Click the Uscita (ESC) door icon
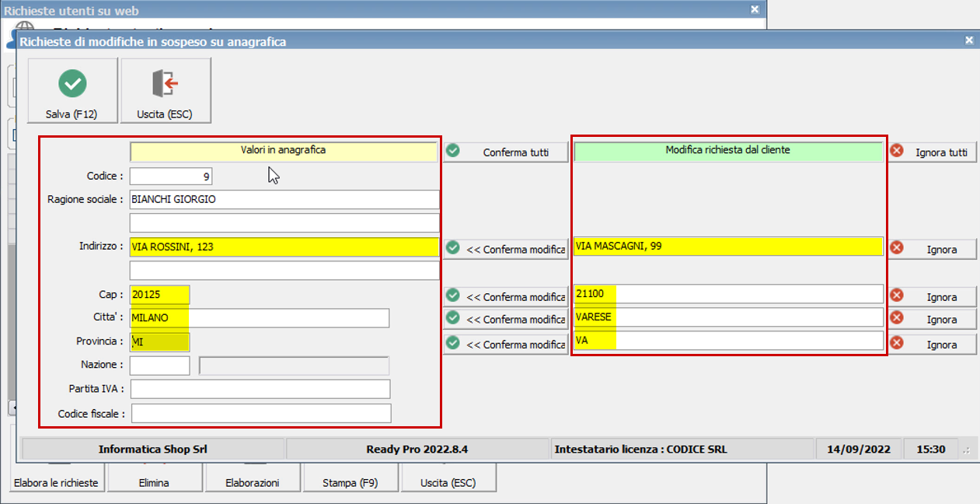 165,83
